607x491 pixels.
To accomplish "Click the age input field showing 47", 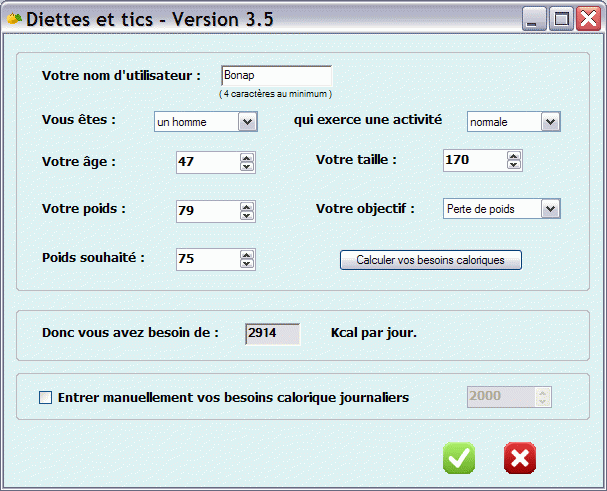I will click(x=207, y=161).
